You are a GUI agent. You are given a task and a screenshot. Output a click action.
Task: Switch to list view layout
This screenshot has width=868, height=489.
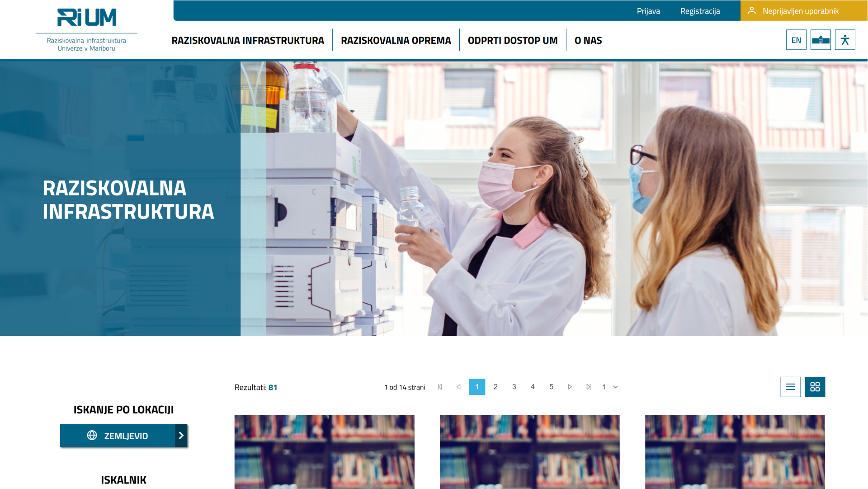click(x=790, y=387)
